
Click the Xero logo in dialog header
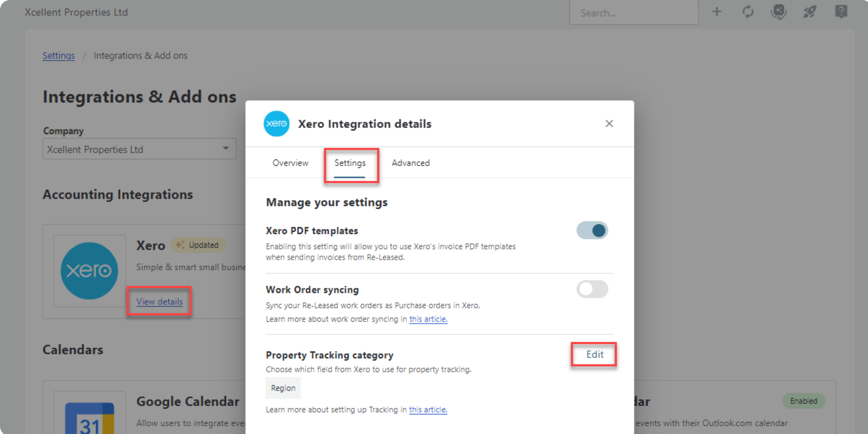click(276, 124)
